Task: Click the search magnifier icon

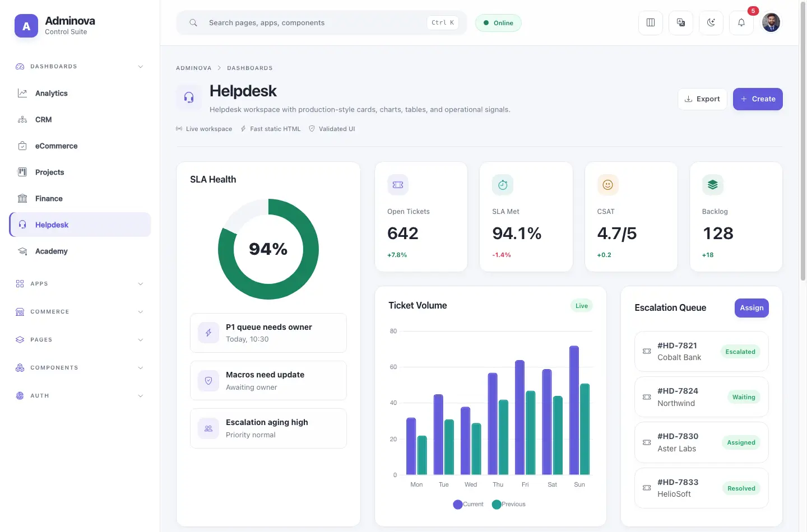Action: 193,23
